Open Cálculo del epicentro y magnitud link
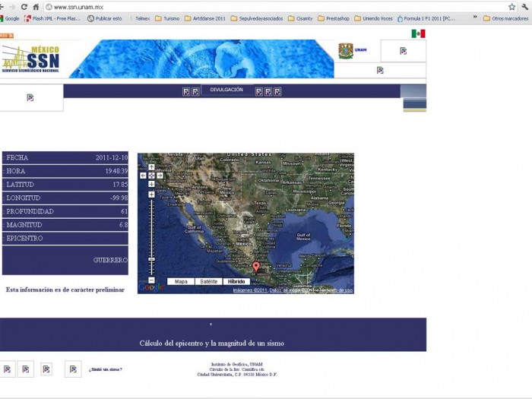 pyautogui.click(x=212, y=344)
